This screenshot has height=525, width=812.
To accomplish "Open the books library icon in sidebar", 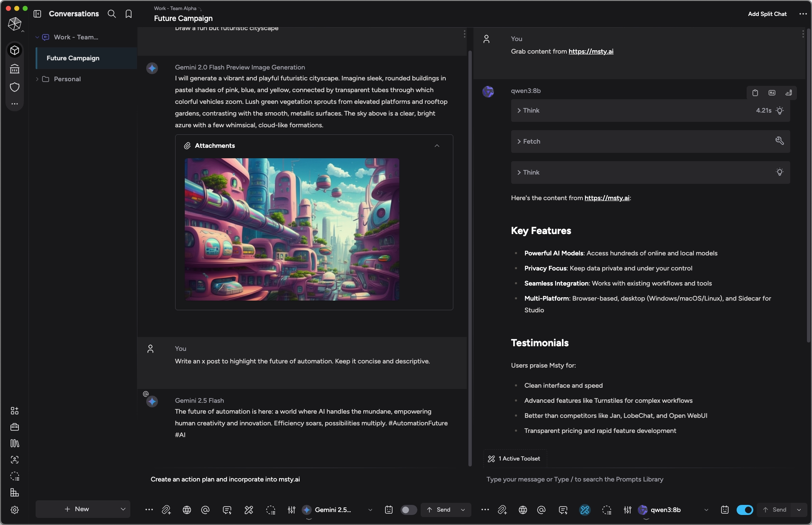I will [x=15, y=443].
